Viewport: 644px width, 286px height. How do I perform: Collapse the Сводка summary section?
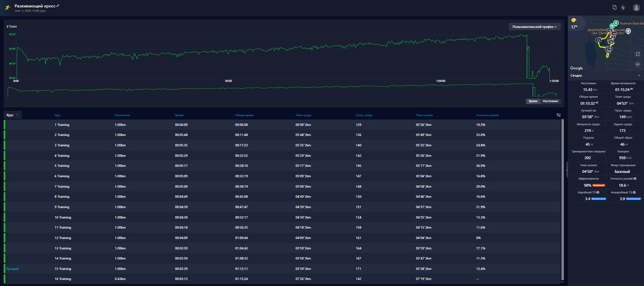(x=639, y=76)
